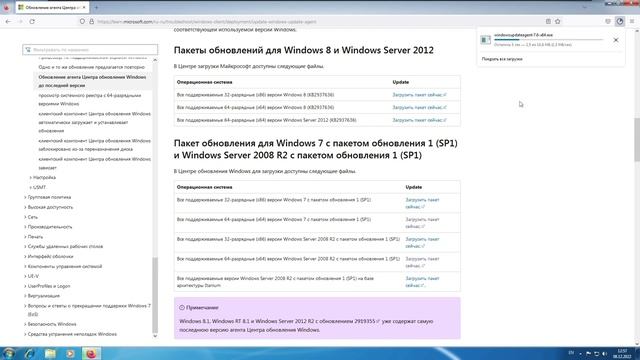Image resolution: width=640 pixels, height=360 pixels.
Task: Open a new browser tab with plus
Action: click(96, 7)
